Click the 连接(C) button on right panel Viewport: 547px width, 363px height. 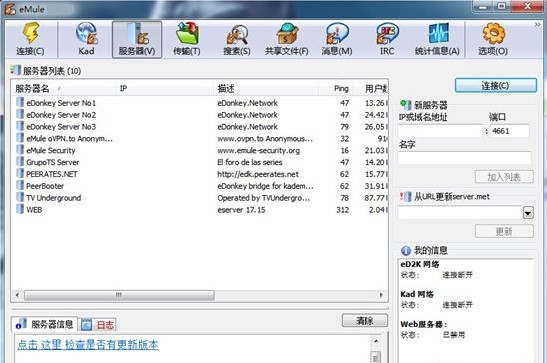[495, 85]
